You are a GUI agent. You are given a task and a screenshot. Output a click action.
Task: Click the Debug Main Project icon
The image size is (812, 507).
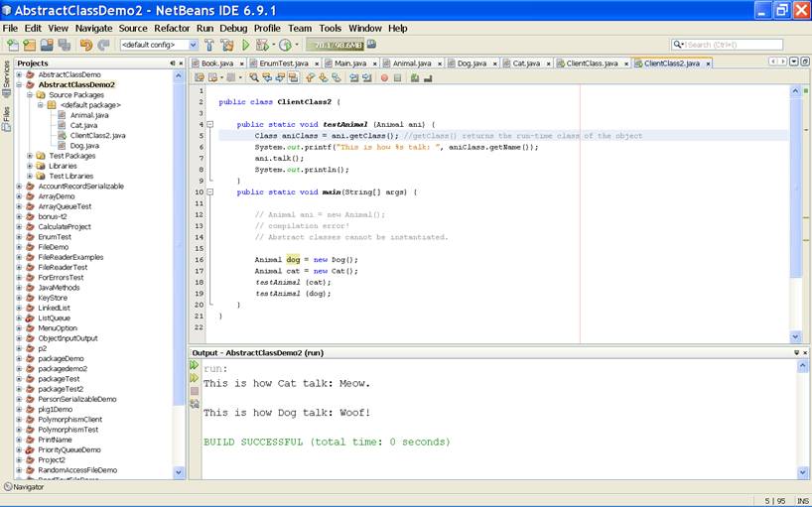[261, 45]
